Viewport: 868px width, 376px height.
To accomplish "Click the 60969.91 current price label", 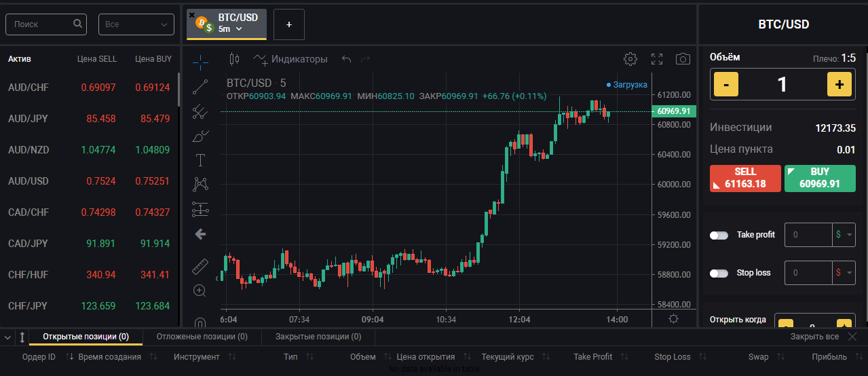I will click(x=674, y=111).
